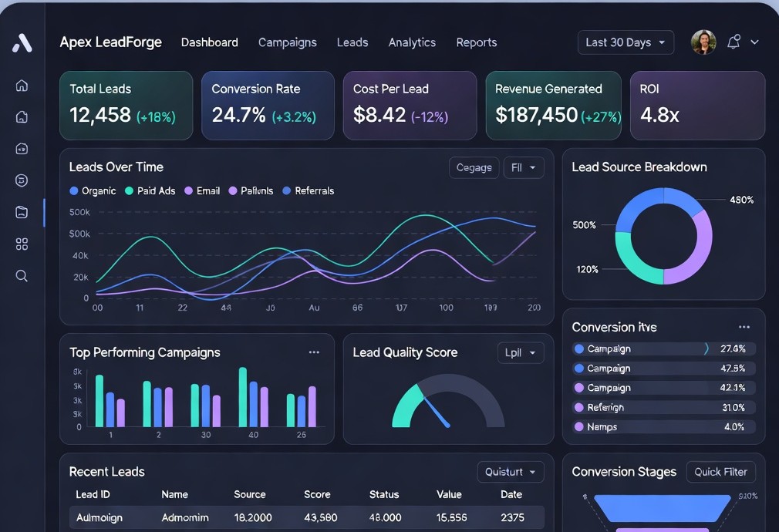Click the blue top funnel stage
The width and height of the screenshot is (779, 532).
(x=663, y=507)
